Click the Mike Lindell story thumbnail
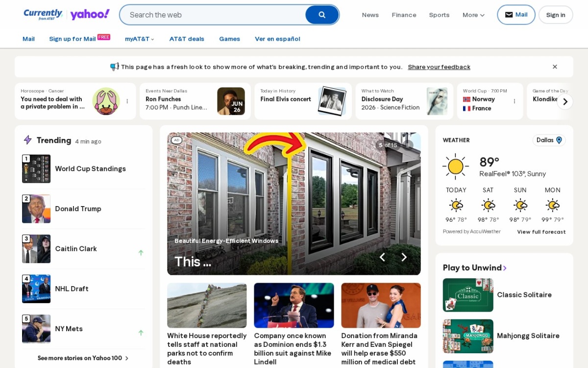This screenshot has width=588, height=368. click(294, 305)
